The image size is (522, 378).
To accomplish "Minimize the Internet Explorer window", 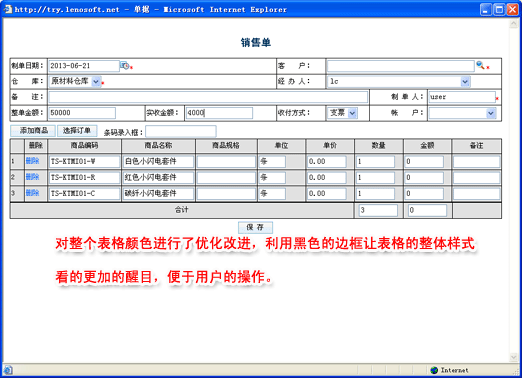I will pos(486,9).
